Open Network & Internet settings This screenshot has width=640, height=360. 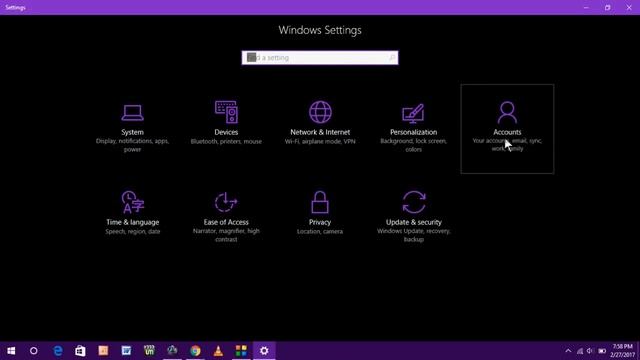pyautogui.click(x=320, y=129)
